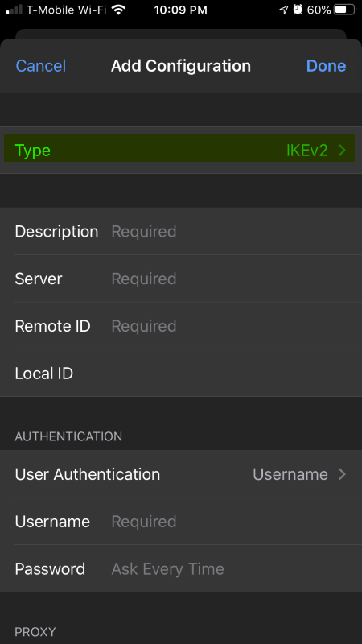The image size is (362, 644).
Task: Tap the Wi-Fi status icon
Action: 118,10
